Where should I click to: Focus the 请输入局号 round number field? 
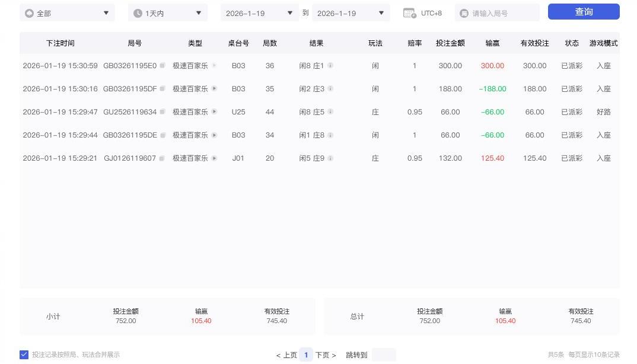(x=501, y=13)
